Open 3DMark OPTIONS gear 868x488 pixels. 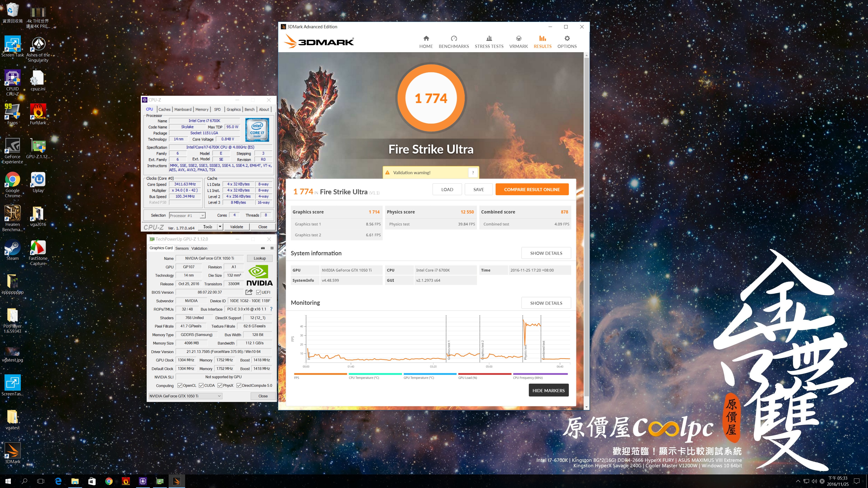click(567, 42)
